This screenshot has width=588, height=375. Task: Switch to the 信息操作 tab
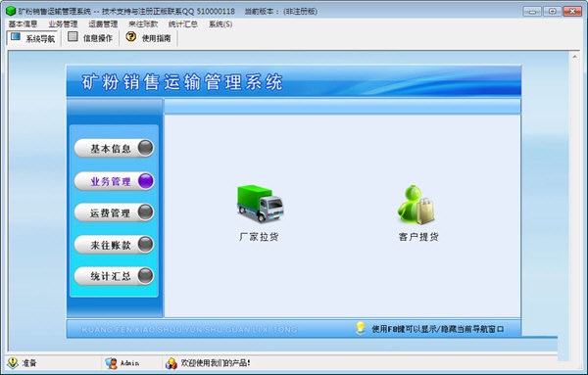coord(90,38)
